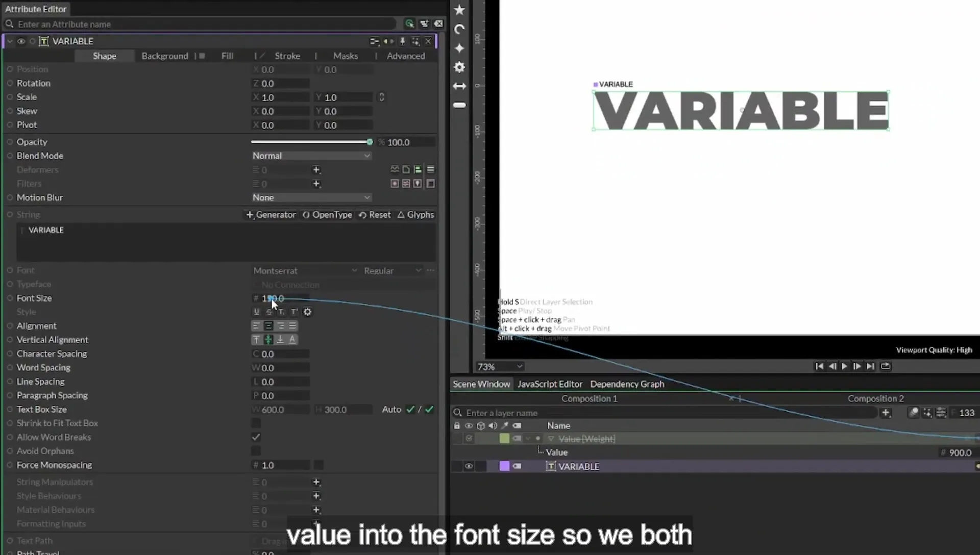Add a Filter with the plus icon
The image size is (980, 555).
point(316,184)
